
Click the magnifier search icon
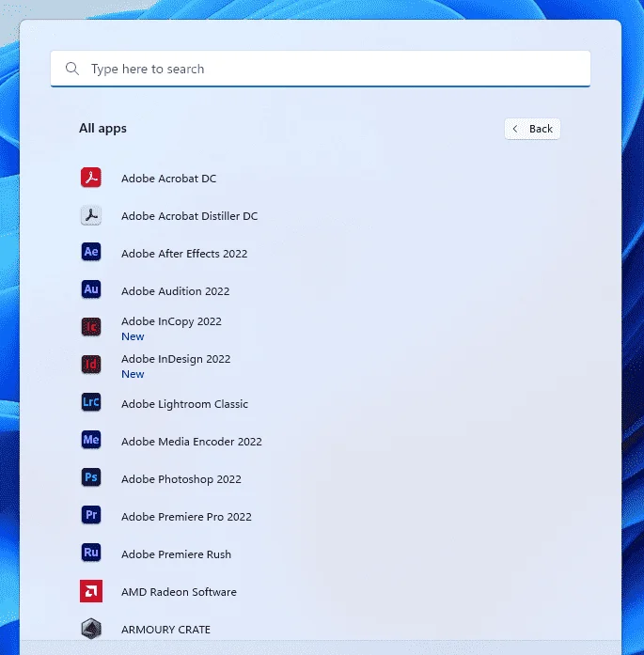point(72,69)
